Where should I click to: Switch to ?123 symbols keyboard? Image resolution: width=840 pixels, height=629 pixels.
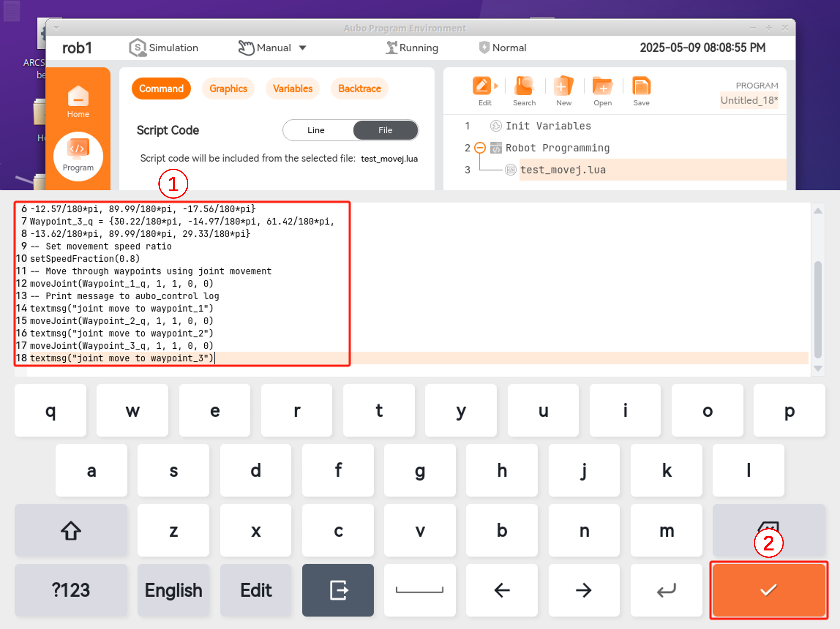[71, 590]
